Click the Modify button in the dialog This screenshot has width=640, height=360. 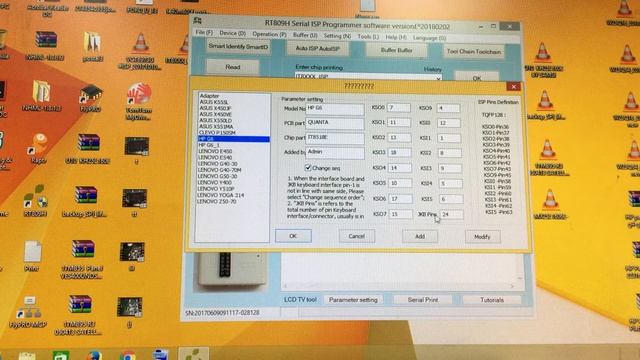point(482,237)
